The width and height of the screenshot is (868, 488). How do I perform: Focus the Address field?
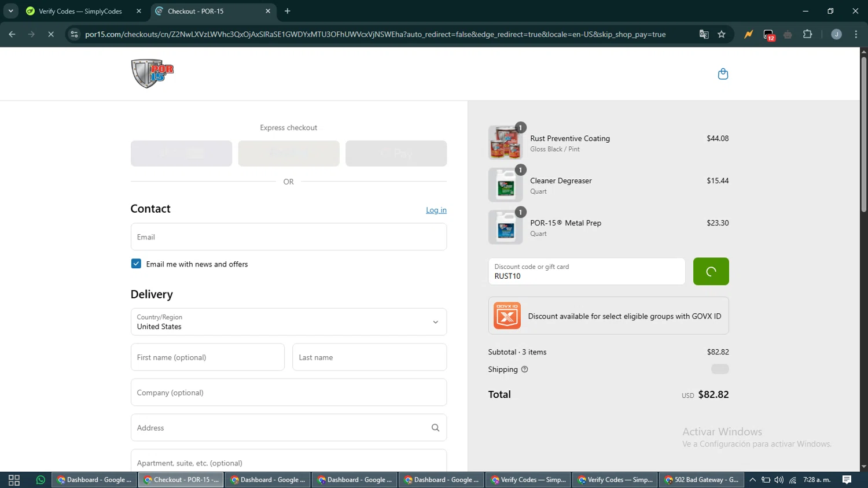pyautogui.click(x=288, y=428)
